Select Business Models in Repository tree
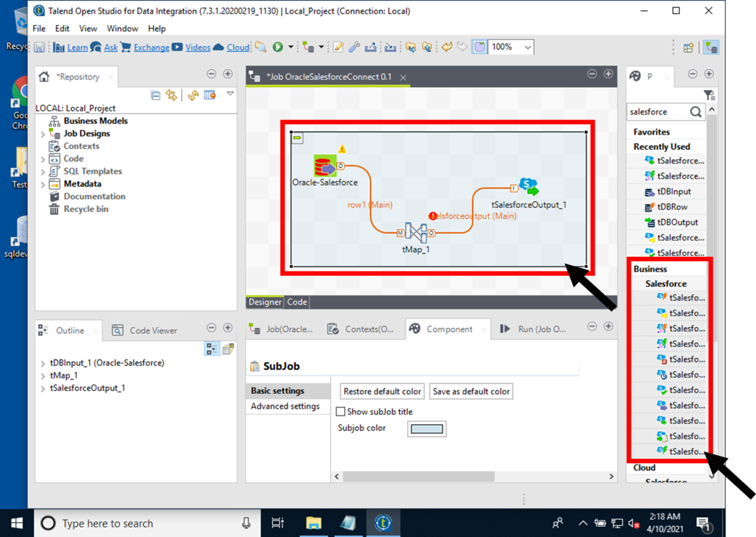Viewport: 756px width, 537px height. point(95,121)
